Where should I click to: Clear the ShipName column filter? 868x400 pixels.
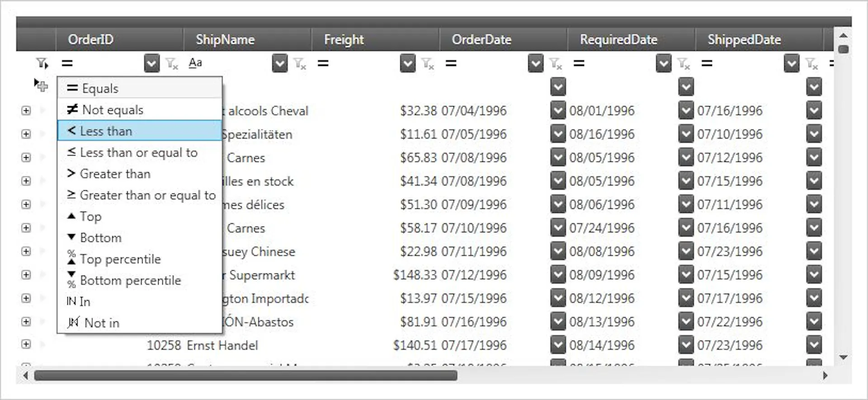tap(300, 64)
